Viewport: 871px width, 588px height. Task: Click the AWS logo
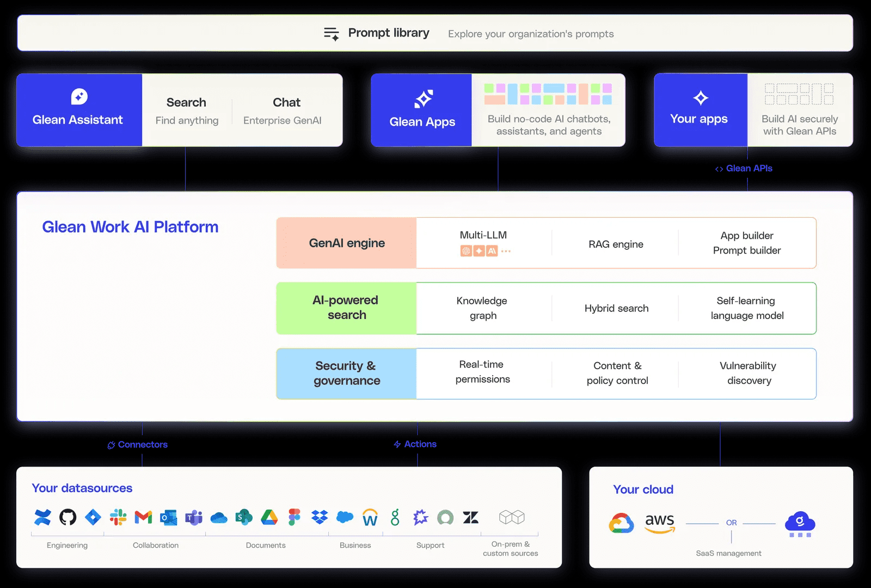(x=660, y=524)
